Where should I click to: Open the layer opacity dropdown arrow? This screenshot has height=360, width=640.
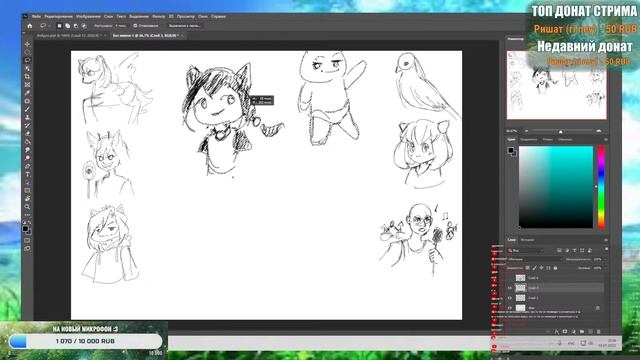pos(605,259)
